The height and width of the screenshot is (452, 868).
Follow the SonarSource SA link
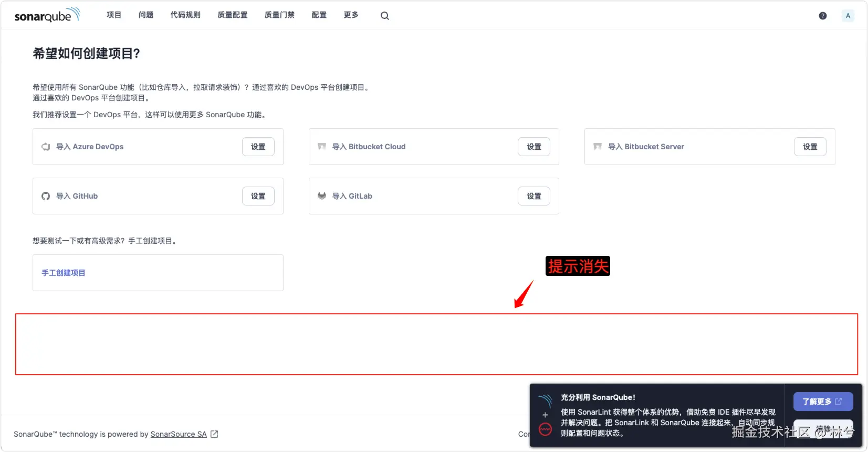pyautogui.click(x=179, y=434)
